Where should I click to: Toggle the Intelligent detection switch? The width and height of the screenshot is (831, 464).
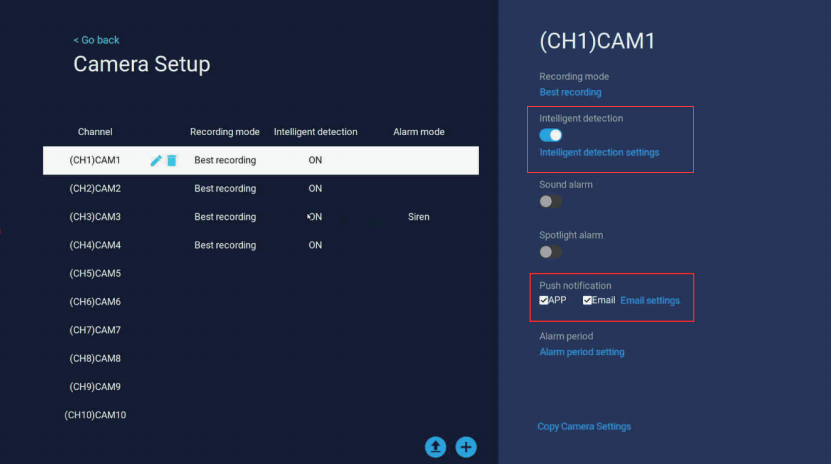pos(550,135)
